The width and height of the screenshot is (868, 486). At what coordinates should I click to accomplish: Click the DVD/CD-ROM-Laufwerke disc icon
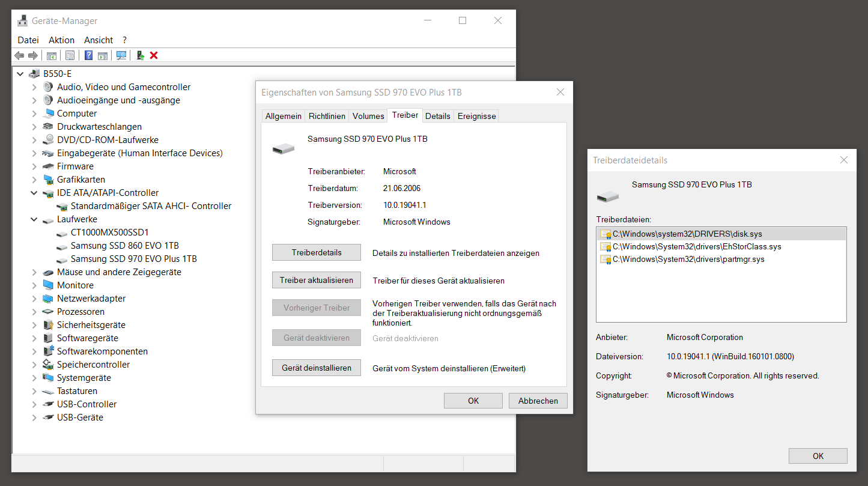tap(48, 140)
